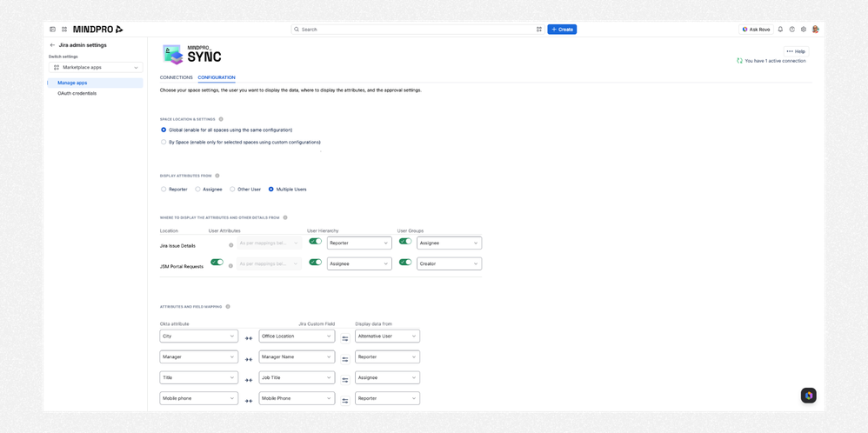Select the Other User radio button
The height and width of the screenshot is (433, 868).
point(232,189)
